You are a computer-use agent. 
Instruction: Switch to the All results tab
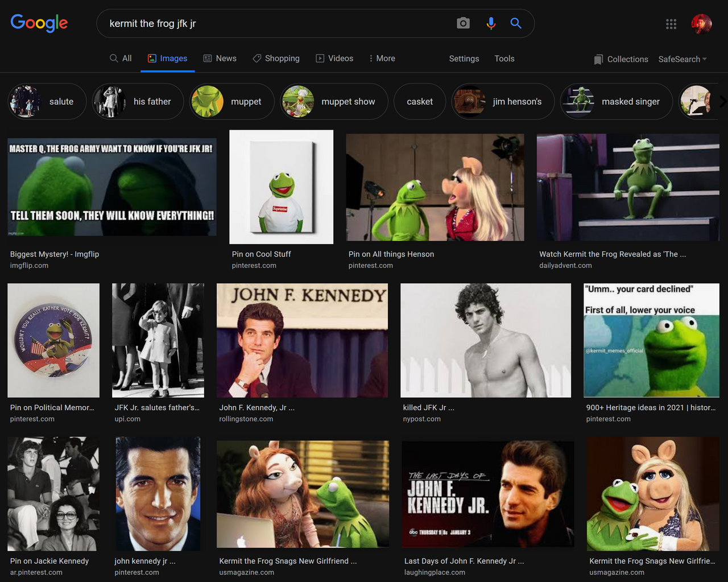(x=121, y=58)
